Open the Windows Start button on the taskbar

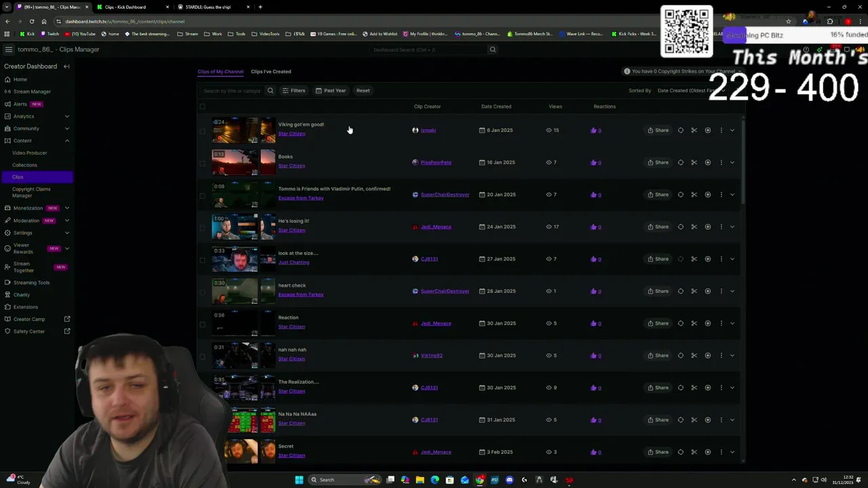click(298, 480)
